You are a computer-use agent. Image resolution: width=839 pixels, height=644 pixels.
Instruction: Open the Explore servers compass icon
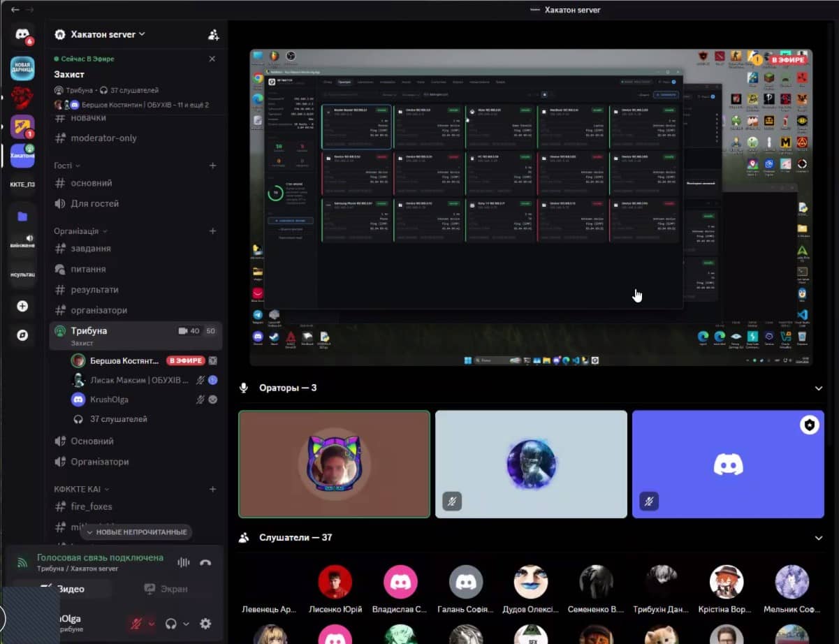click(22, 335)
